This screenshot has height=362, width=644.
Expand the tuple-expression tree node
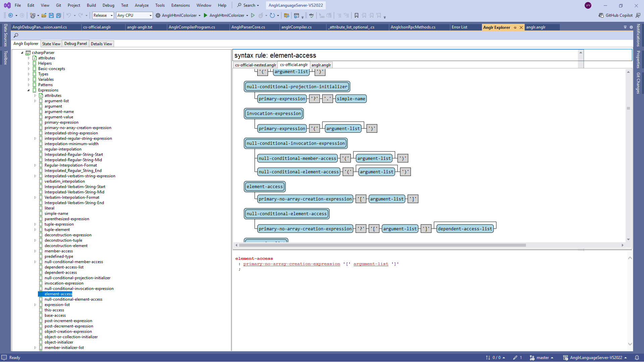pos(35,224)
